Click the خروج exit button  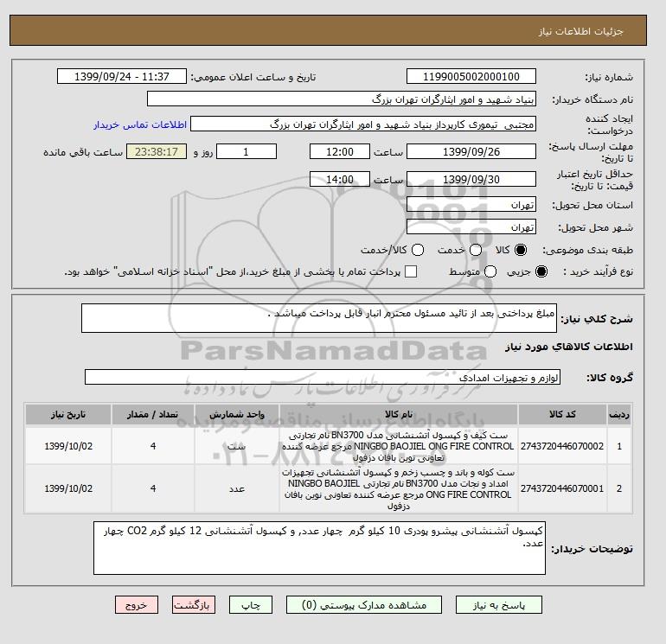(x=137, y=605)
